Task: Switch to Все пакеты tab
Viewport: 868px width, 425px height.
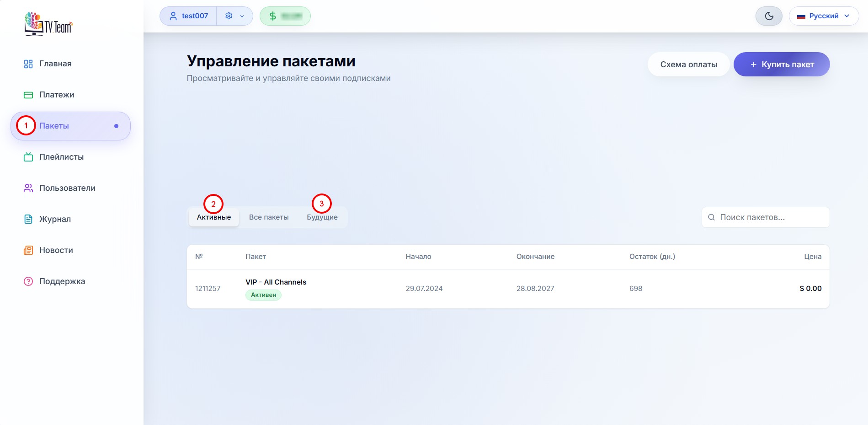Action: (x=269, y=217)
